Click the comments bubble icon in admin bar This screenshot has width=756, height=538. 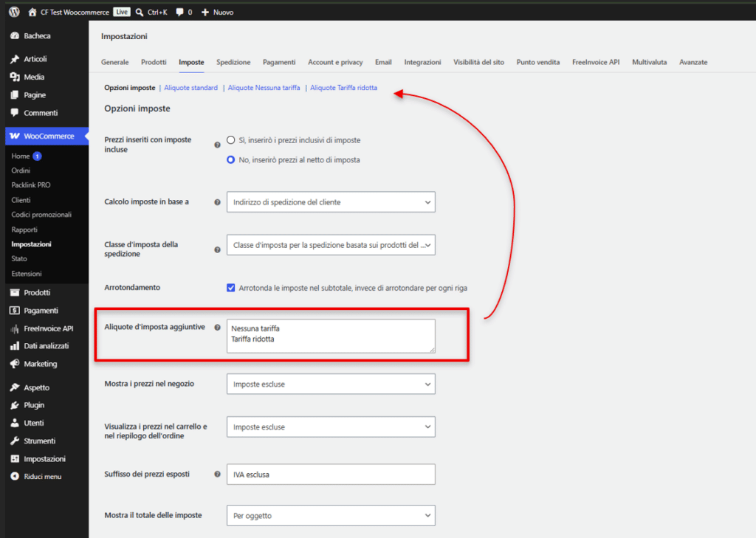pos(179,13)
